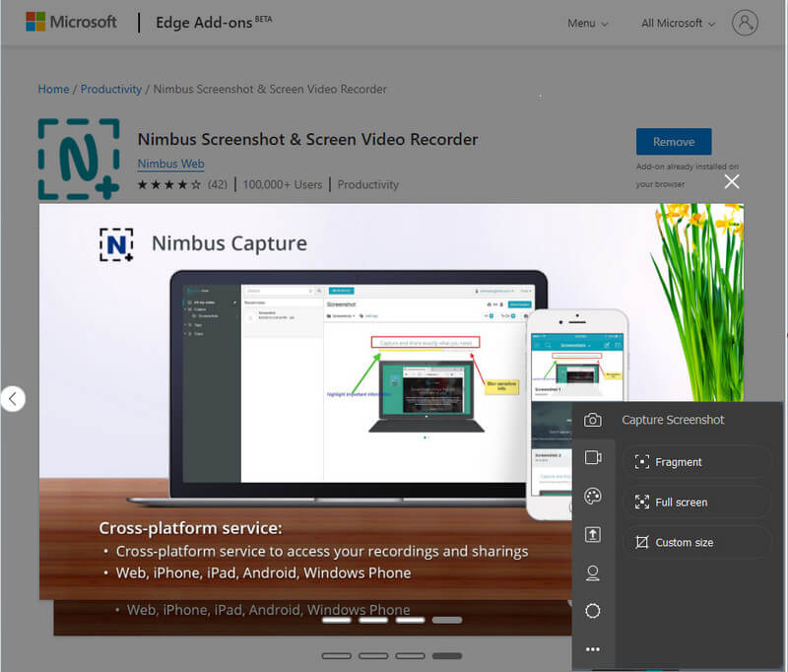Go to the Home breadcrumb

tap(54, 89)
